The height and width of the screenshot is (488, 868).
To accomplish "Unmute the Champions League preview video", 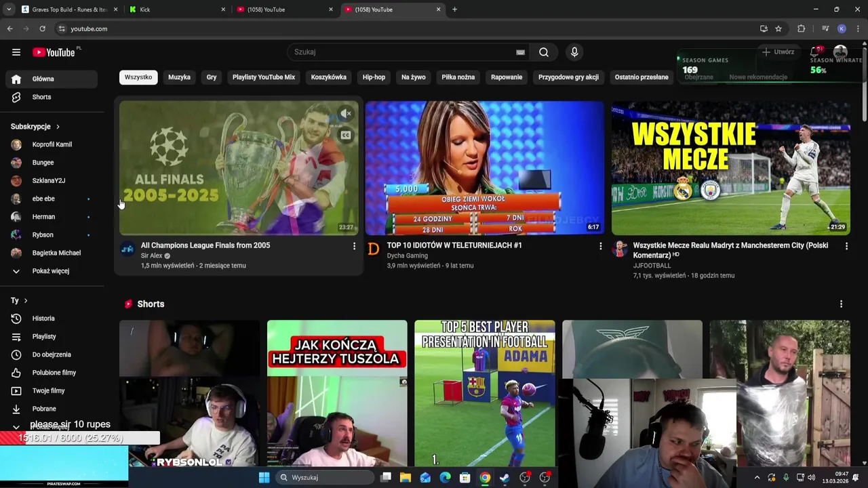I will (346, 114).
